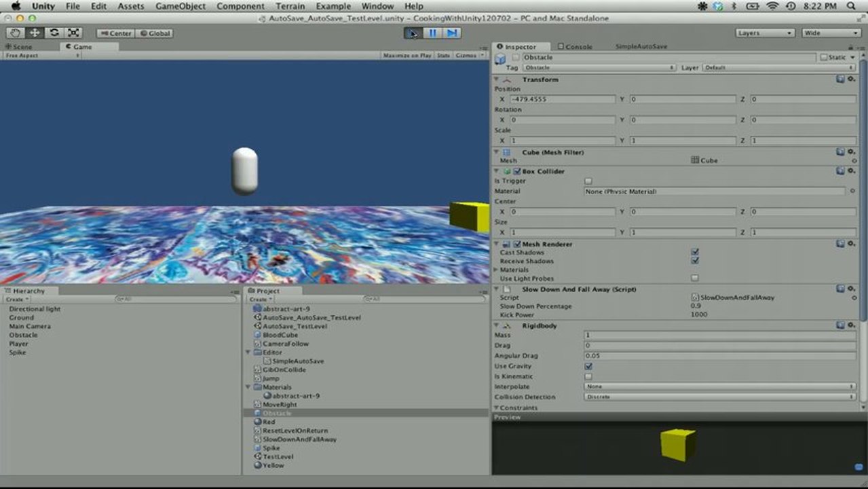The height and width of the screenshot is (489, 868).
Task: Open the Project Create menu
Action: (260, 299)
